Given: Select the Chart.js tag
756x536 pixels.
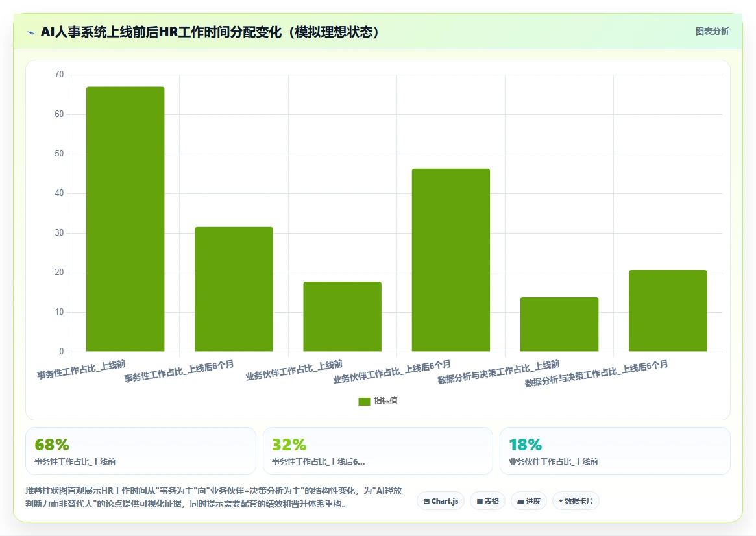Looking at the screenshot, I should pyautogui.click(x=441, y=501).
